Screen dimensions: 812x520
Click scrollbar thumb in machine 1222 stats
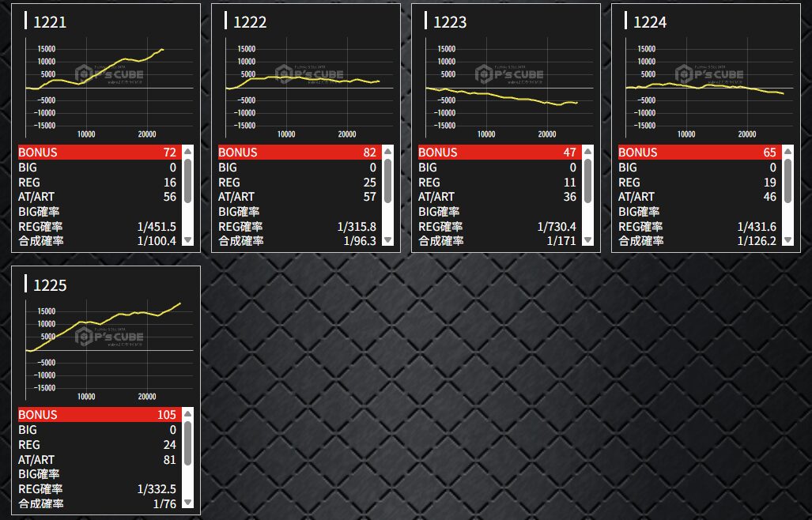pos(388,180)
